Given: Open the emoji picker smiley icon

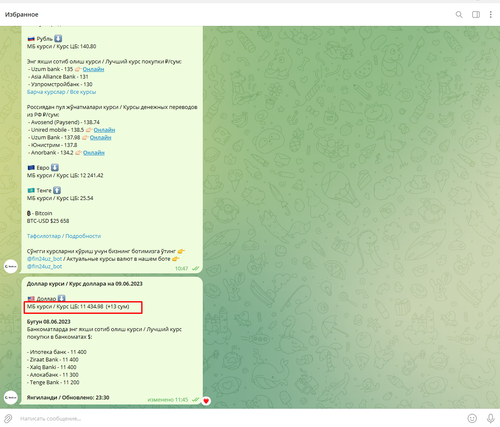Looking at the screenshot, I should 472,418.
